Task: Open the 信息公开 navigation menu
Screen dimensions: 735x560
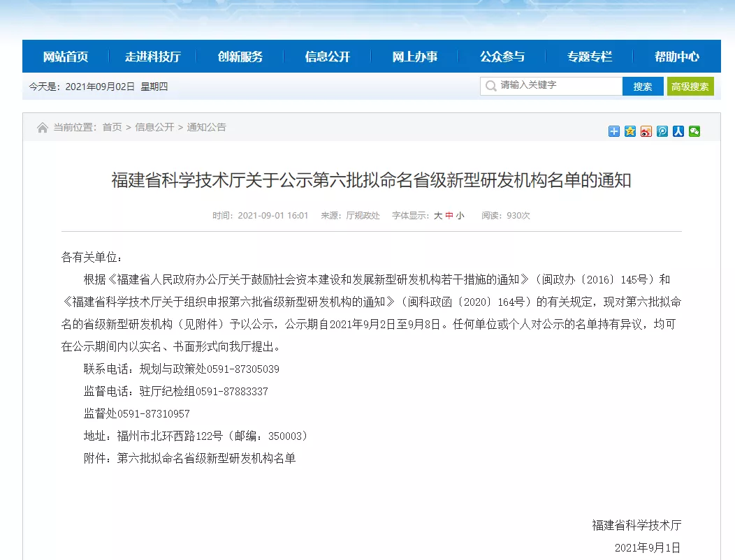Action: (327, 57)
